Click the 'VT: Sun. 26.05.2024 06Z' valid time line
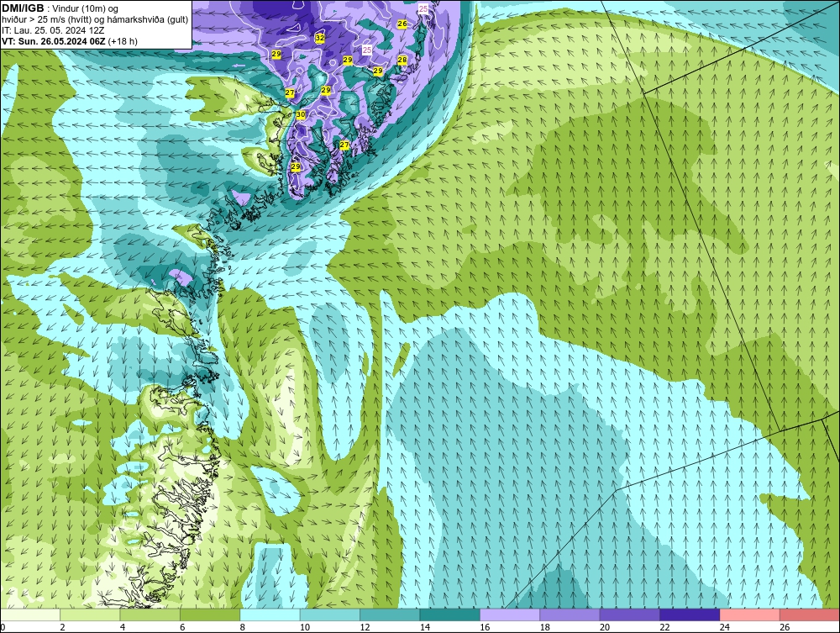The image size is (840, 633). point(70,41)
